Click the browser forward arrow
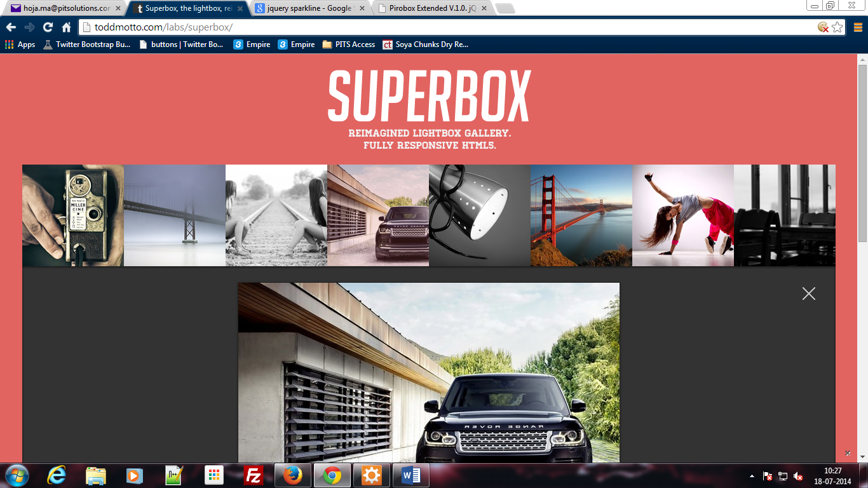Viewport: 868px width, 488px height. [29, 27]
